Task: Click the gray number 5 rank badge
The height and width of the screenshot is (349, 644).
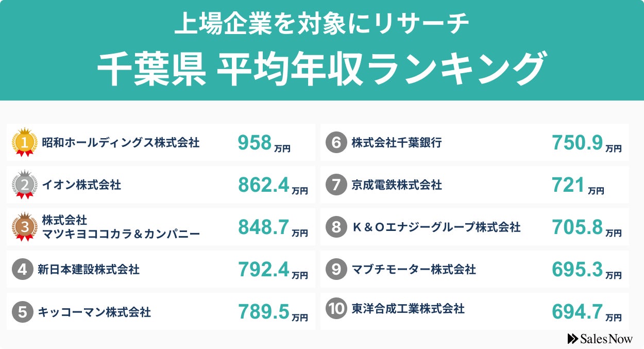Action: (x=22, y=312)
